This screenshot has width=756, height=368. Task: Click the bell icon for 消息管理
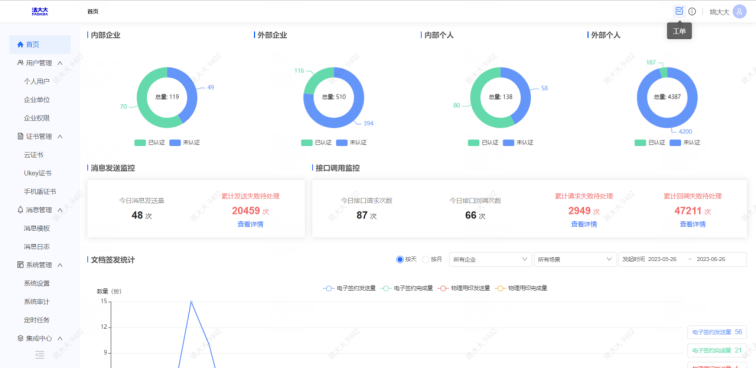point(20,210)
